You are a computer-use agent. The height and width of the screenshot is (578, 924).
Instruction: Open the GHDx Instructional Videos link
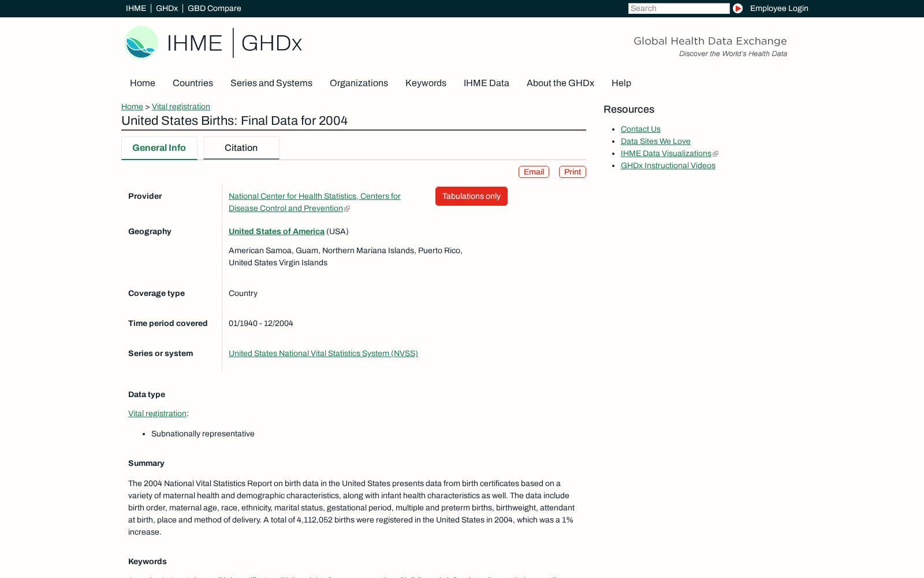coord(668,165)
